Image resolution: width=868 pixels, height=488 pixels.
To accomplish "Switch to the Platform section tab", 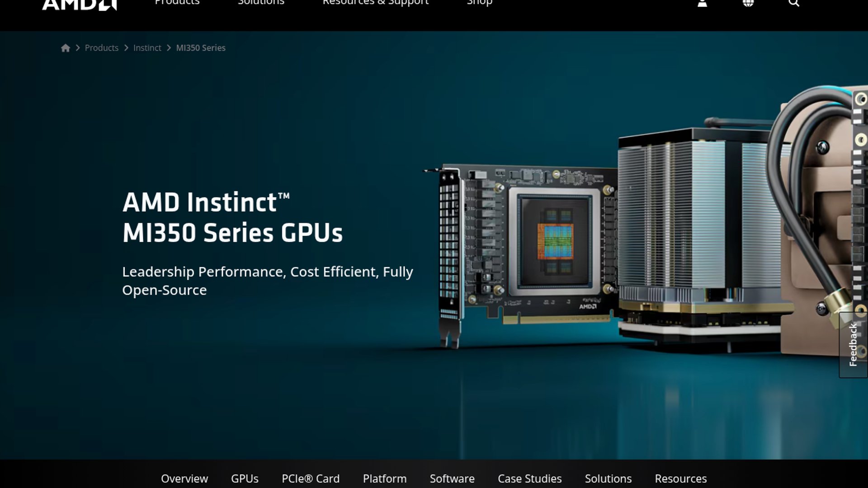I will coord(385,479).
